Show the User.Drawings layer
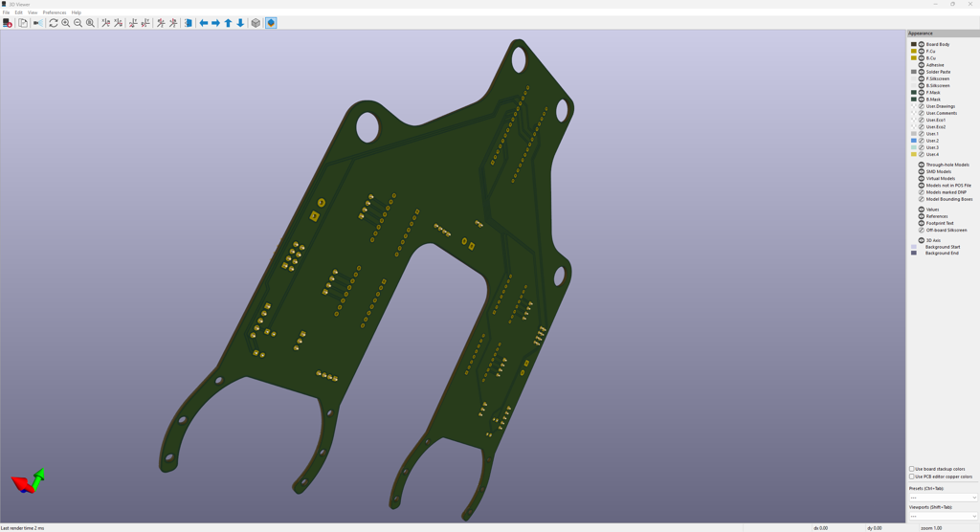Viewport: 980px width, 532px height. coord(922,106)
